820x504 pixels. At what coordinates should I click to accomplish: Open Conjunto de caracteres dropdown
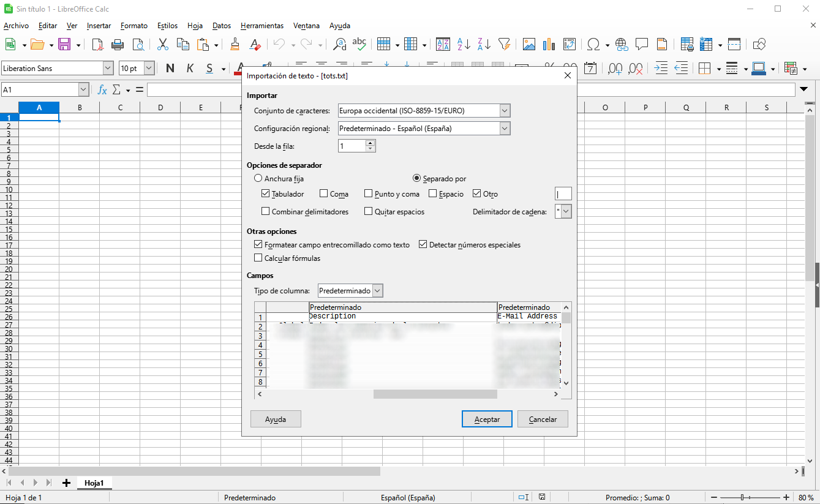505,111
